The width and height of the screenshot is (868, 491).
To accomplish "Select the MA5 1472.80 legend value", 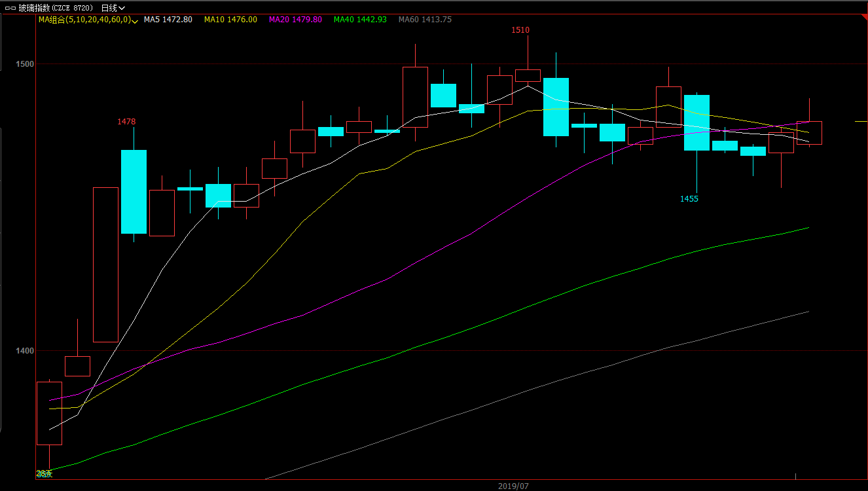I will (x=168, y=20).
